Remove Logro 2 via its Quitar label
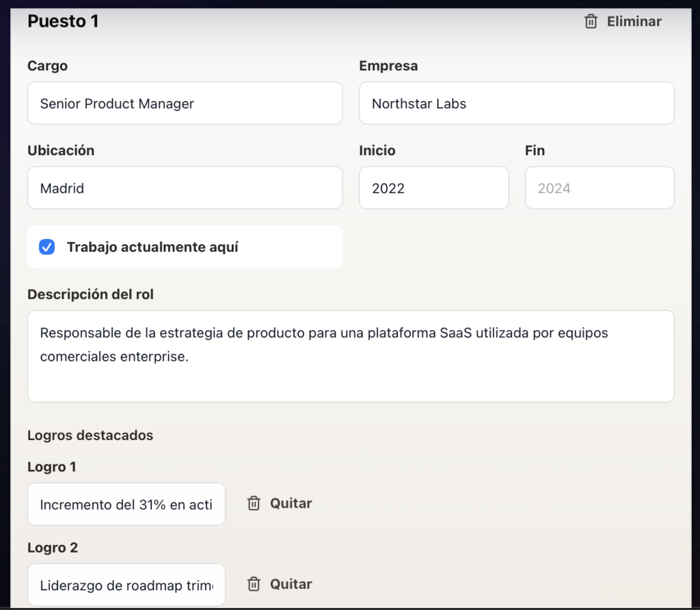The height and width of the screenshot is (610, 700). [x=291, y=584]
